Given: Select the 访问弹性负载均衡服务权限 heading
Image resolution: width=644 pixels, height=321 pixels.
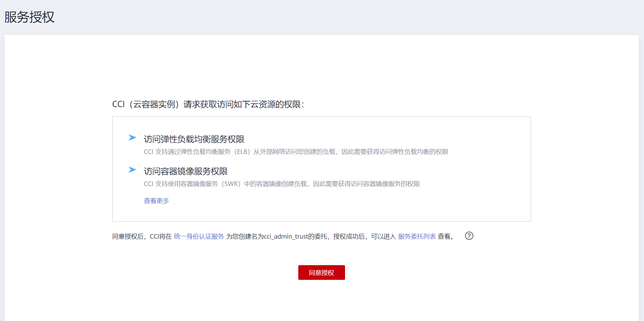Looking at the screenshot, I should (194, 139).
